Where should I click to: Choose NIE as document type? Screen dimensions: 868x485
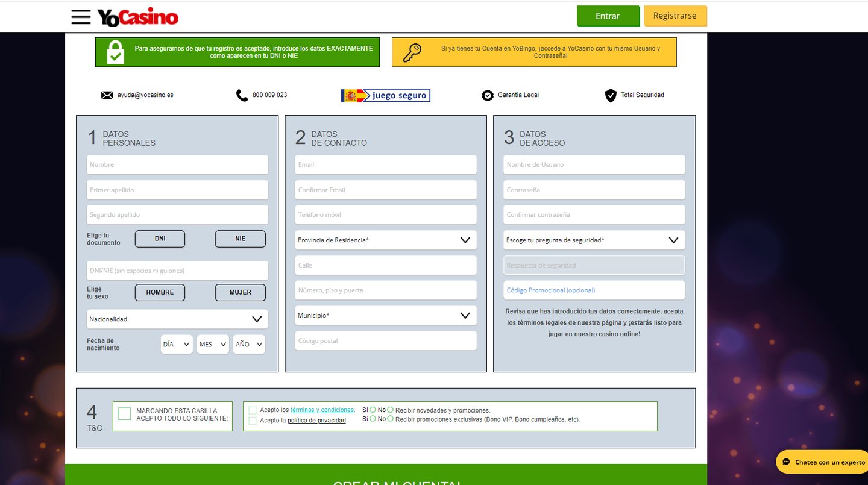click(241, 239)
